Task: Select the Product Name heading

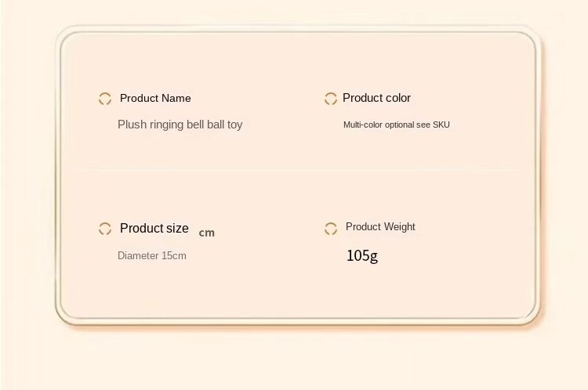Action: [155, 98]
